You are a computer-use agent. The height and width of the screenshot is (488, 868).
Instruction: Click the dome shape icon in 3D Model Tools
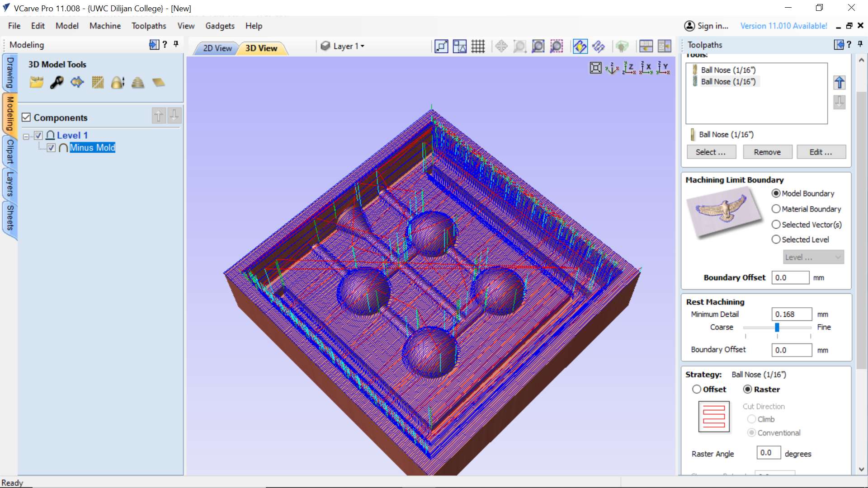(x=118, y=83)
